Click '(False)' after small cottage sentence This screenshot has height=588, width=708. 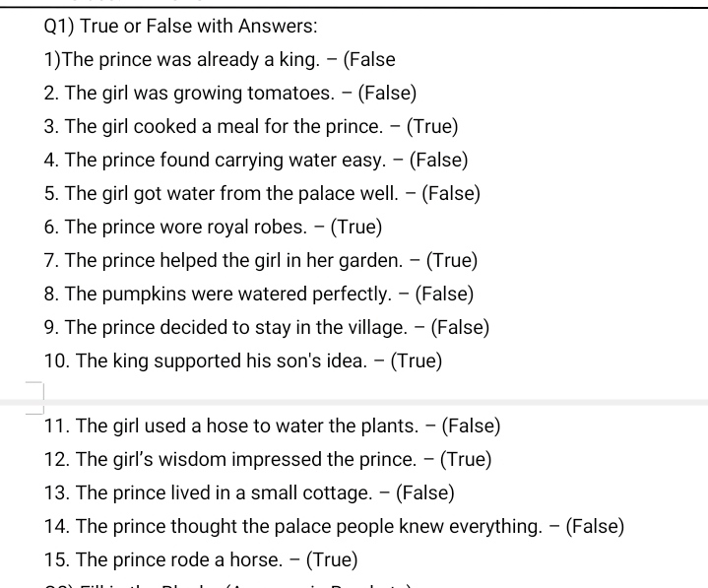point(424,493)
